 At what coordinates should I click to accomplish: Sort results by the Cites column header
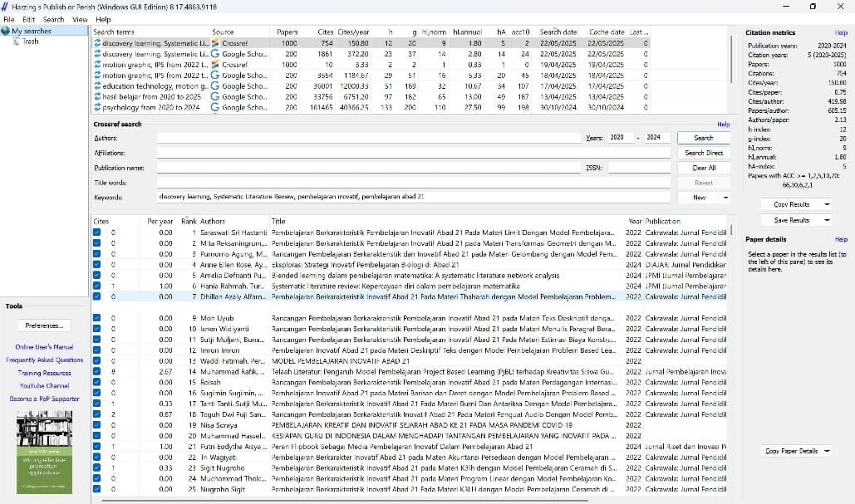[101, 221]
